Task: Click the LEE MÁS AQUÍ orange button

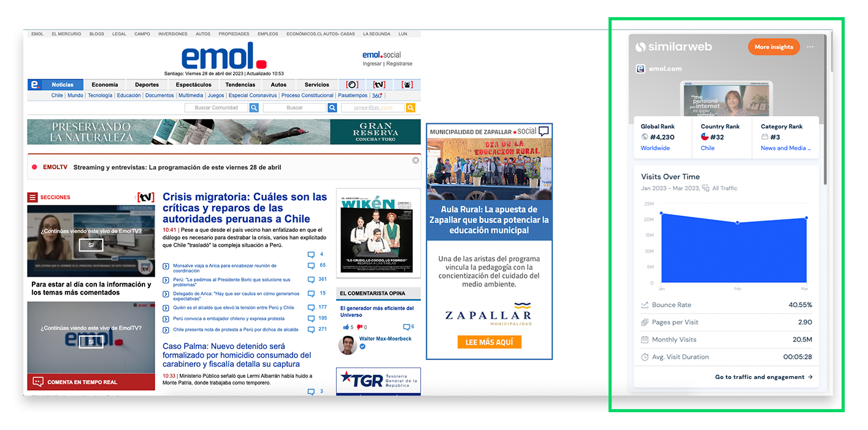Action: 490,342
